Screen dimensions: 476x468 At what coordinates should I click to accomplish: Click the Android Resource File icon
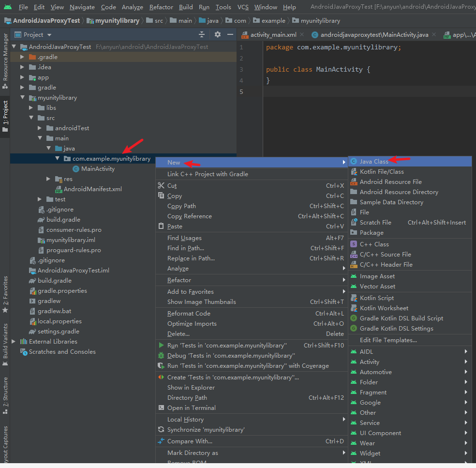tap(354, 181)
